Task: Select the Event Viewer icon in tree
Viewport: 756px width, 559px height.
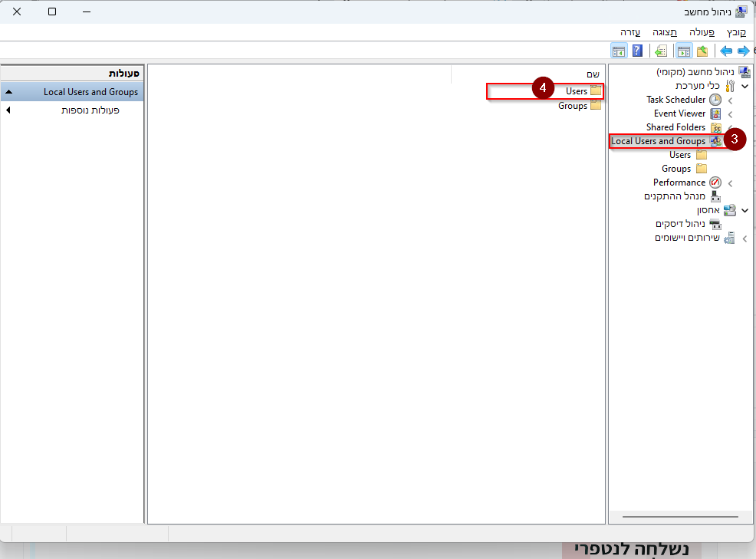Action: (x=715, y=113)
